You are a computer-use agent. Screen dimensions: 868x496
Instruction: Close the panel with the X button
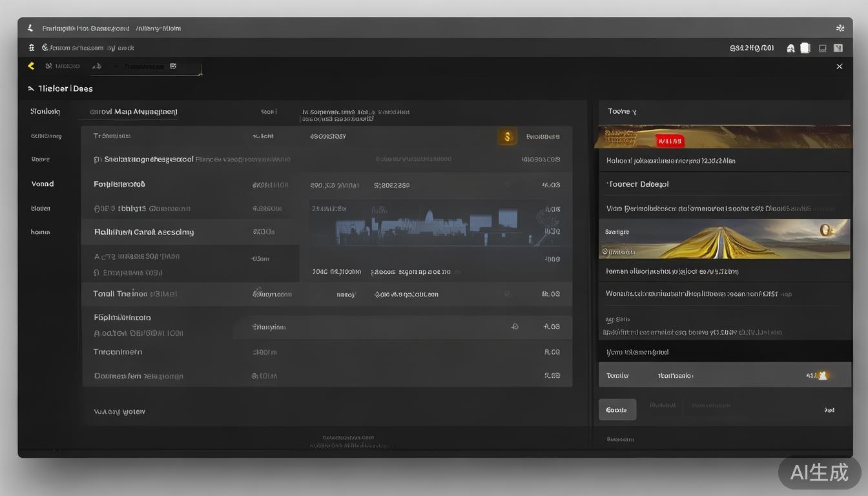(839, 67)
